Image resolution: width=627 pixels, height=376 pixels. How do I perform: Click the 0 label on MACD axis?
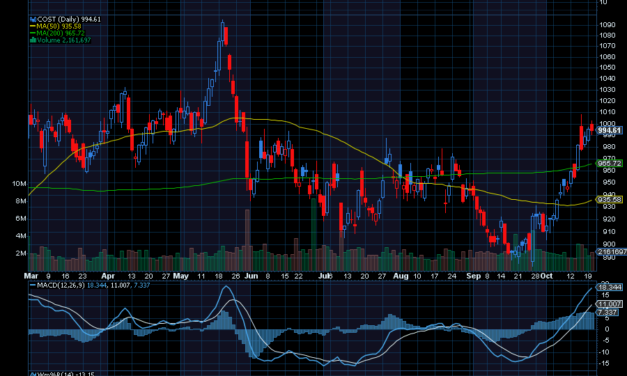pyautogui.click(x=607, y=329)
